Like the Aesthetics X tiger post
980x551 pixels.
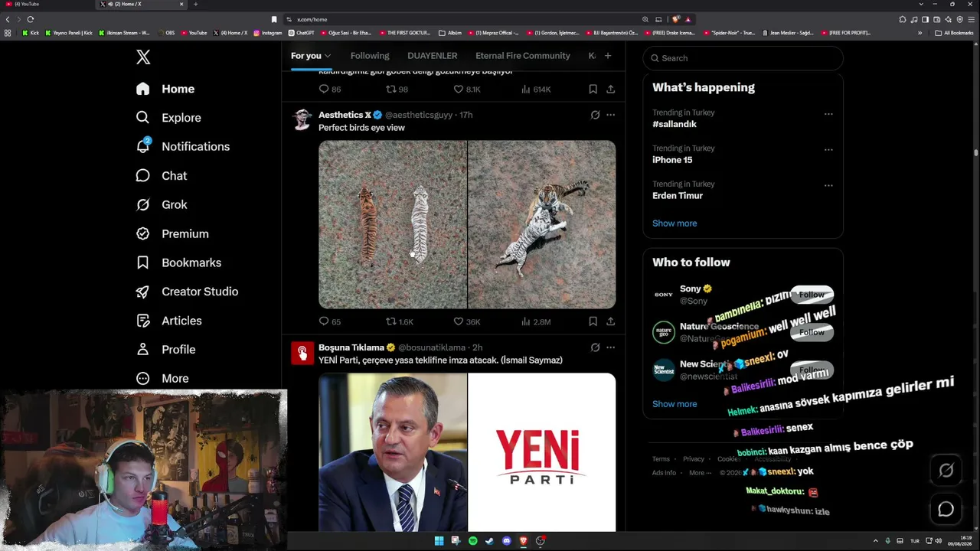tap(467, 321)
